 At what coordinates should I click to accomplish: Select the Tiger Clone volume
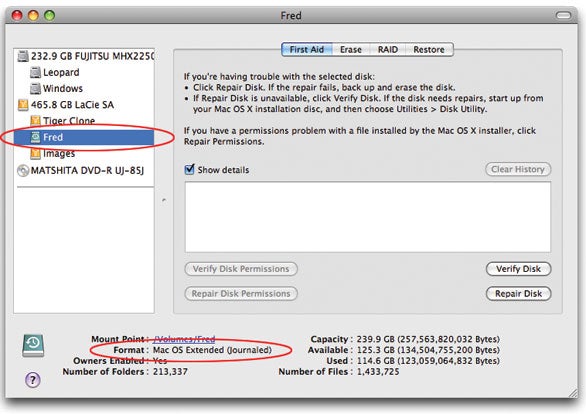[x=85, y=121]
